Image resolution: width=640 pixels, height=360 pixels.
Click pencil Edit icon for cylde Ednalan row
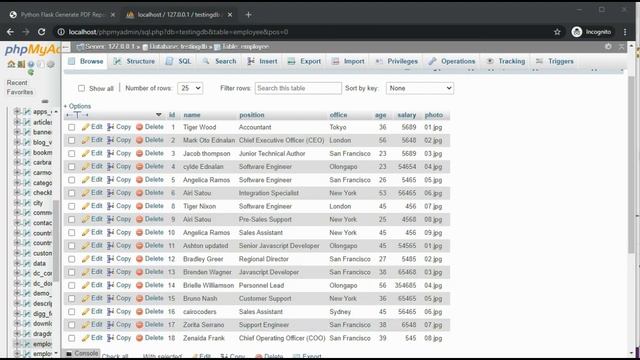tap(85, 167)
